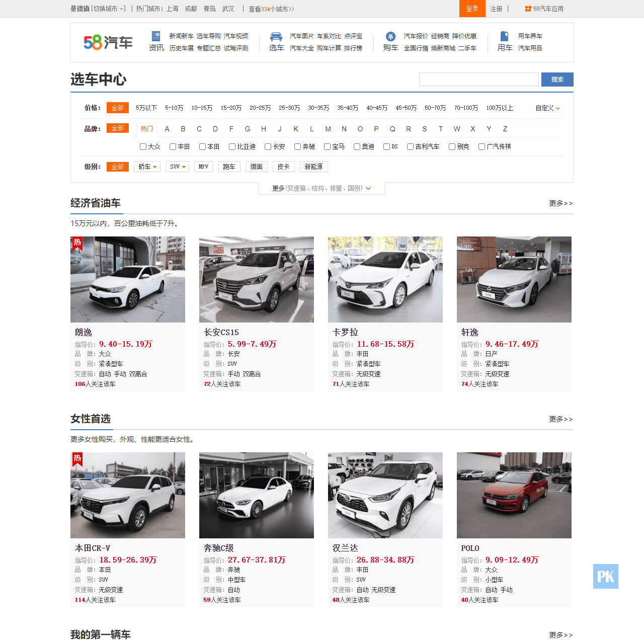Click the 58汽车 logo

click(x=108, y=42)
